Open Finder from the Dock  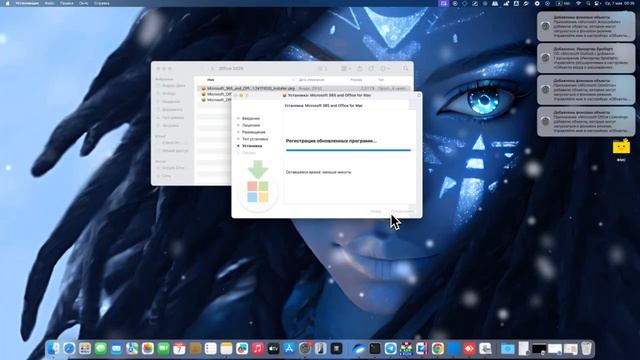(53, 349)
